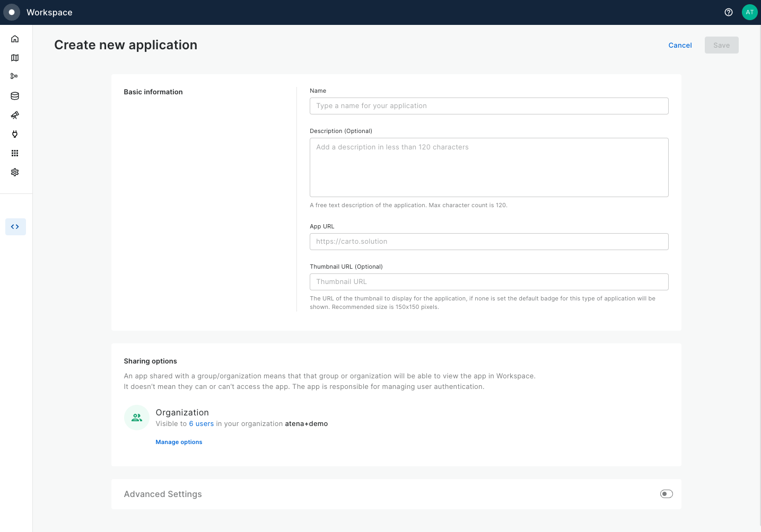Click the atena+demo organization name

(x=307, y=423)
